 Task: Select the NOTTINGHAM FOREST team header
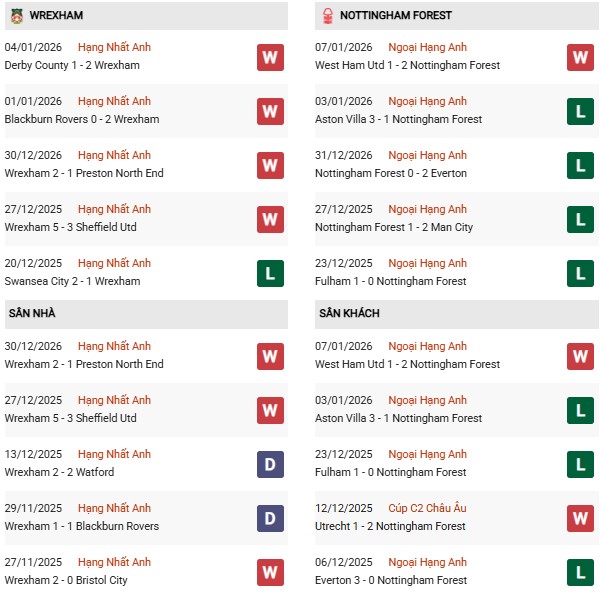coord(396,15)
